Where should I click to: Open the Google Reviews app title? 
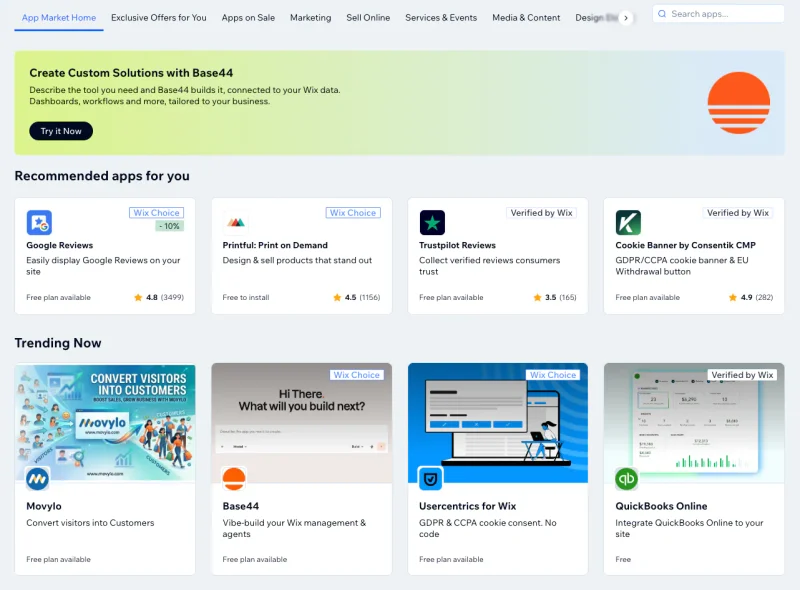pos(60,245)
